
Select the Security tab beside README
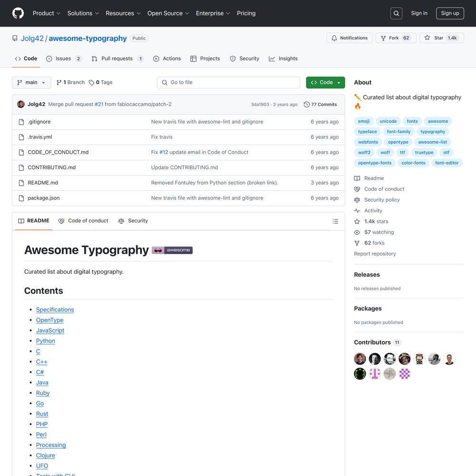pos(133,221)
